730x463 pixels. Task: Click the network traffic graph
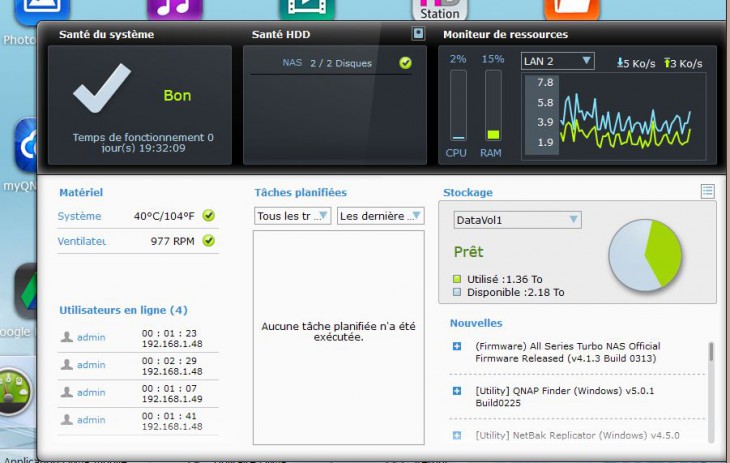614,115
